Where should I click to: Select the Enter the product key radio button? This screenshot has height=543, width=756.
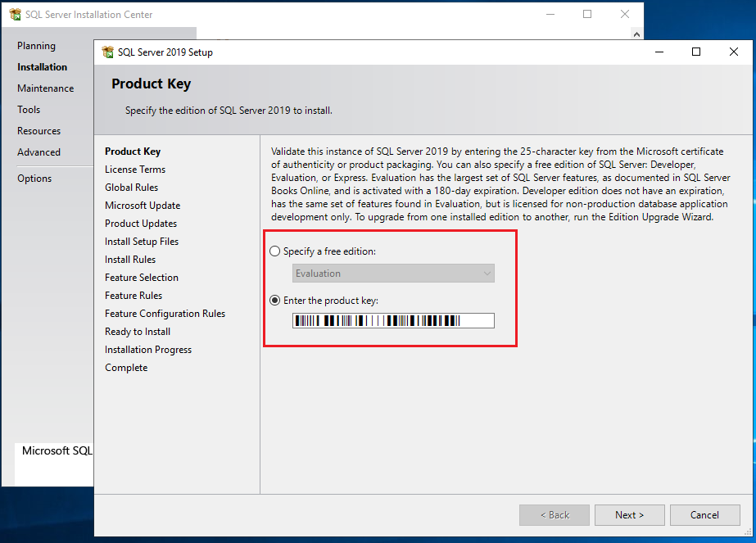[275, 301]
